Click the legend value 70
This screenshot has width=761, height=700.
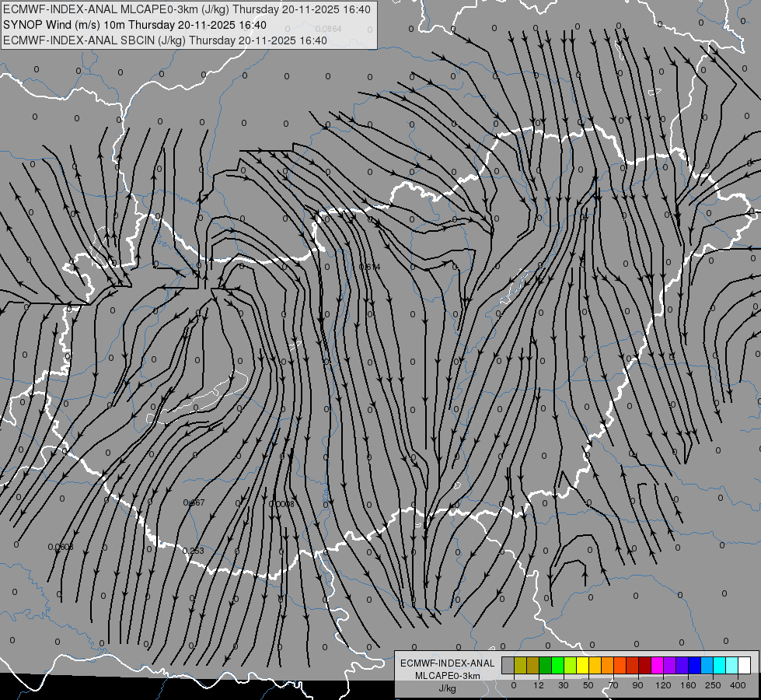pyautogui.click(x=613, y=685)
